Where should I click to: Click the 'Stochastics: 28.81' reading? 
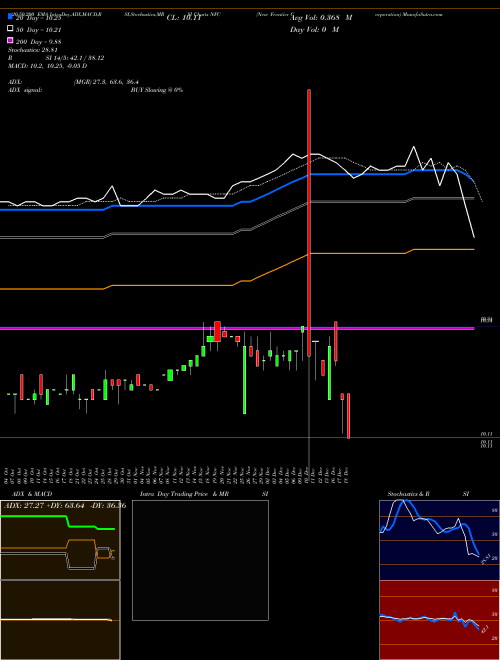coord(32,50)
